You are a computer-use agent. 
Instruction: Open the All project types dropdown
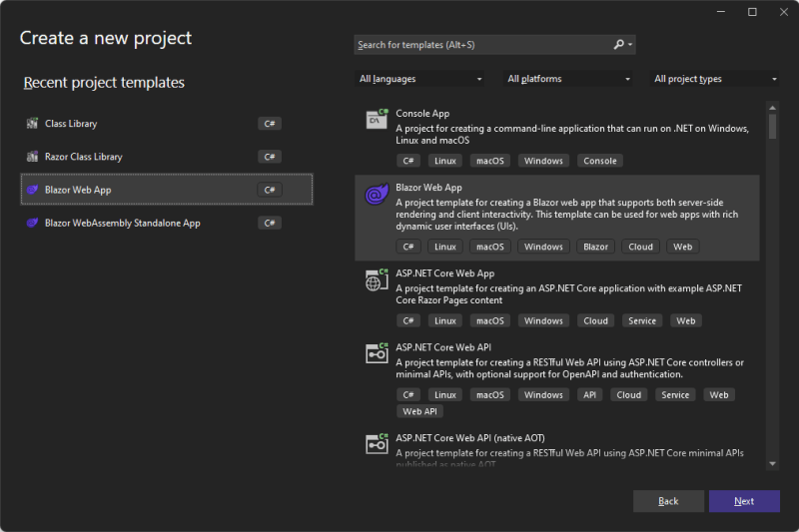point(715,79)
